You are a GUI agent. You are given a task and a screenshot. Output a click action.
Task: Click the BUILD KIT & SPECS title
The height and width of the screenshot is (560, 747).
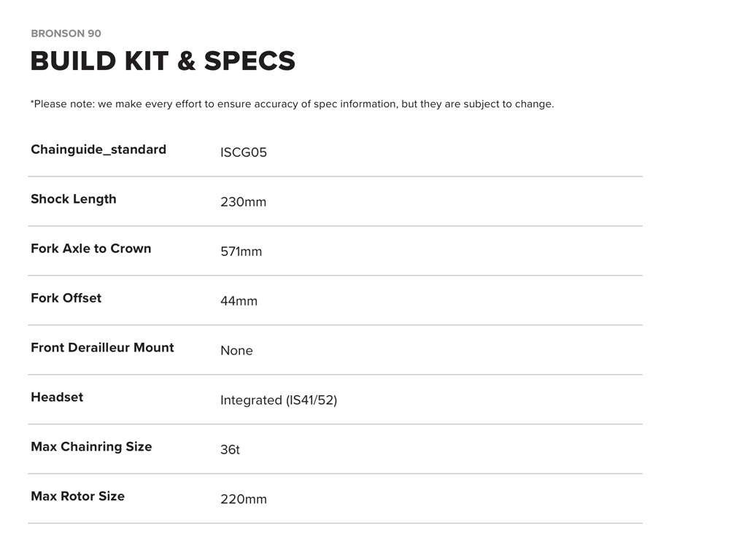point(163,61)
